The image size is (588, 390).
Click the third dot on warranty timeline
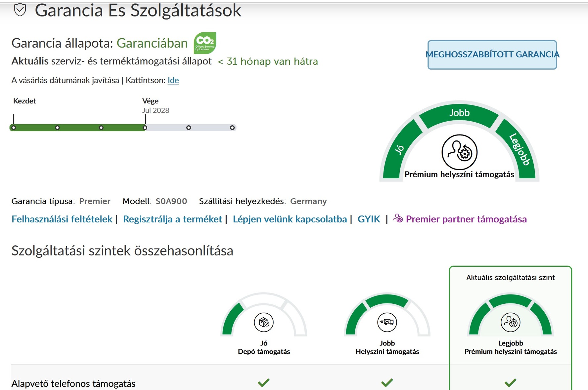[101, 128]
